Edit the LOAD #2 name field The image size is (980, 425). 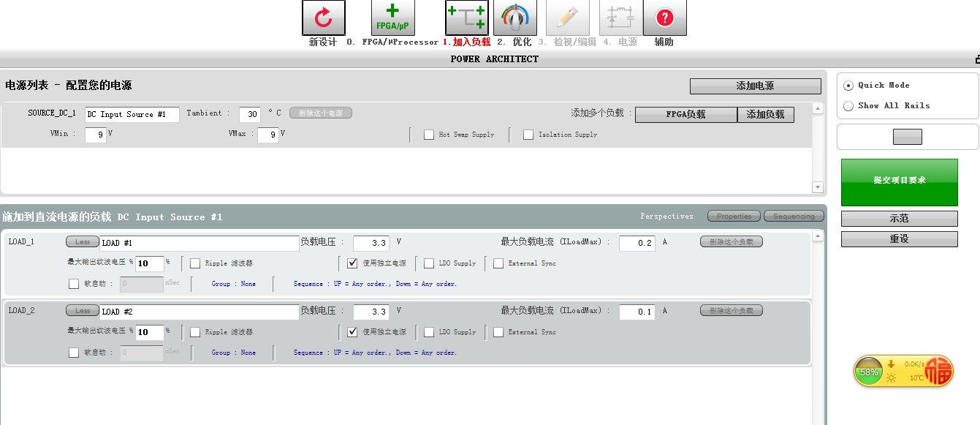[x=200, y=312]
